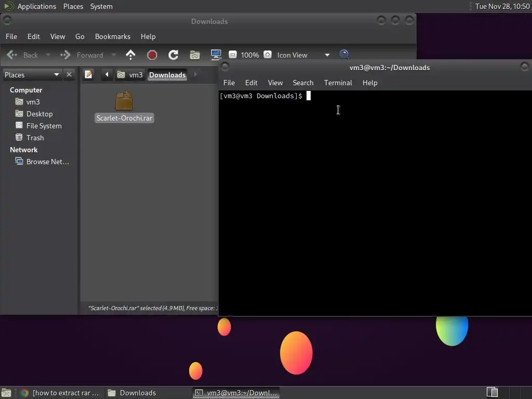Switch to Chrome how to extract rar task
This screenshot has width=532, height=399.
click(x=60, y=393)
